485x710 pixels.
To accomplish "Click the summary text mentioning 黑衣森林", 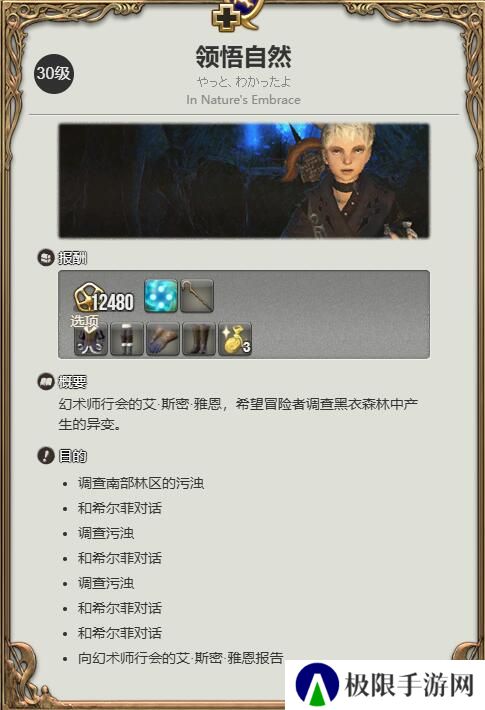I will coord(239,414).
